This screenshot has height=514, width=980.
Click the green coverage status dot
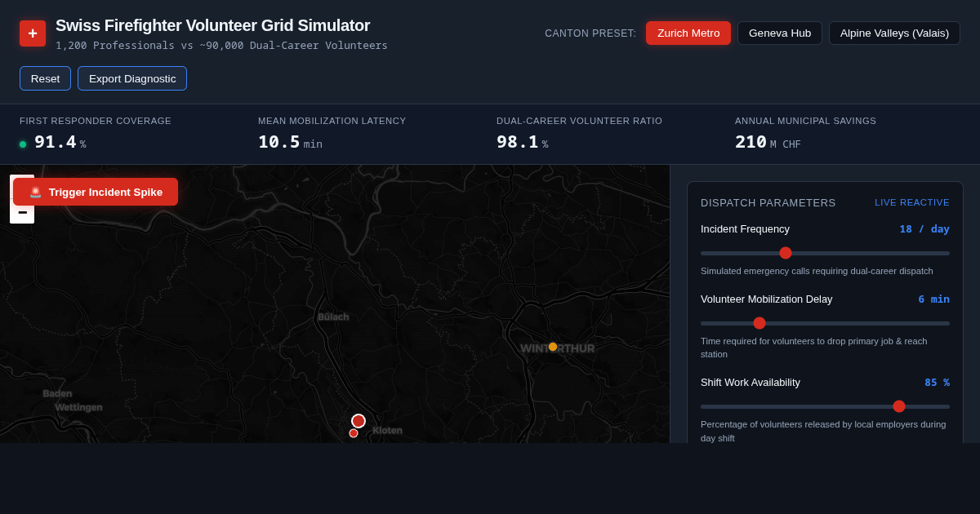(23, 144)
